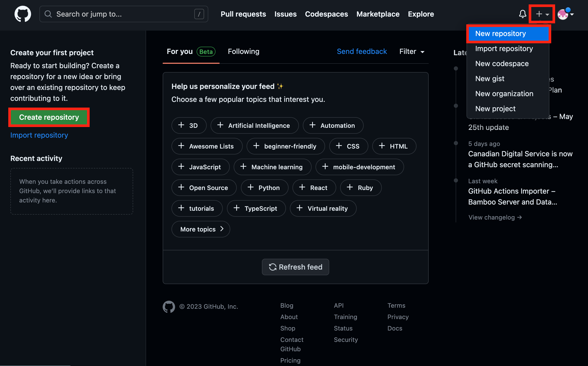
Task: Click the footer GitHub logo icon
Action: (x=169, y=307)
